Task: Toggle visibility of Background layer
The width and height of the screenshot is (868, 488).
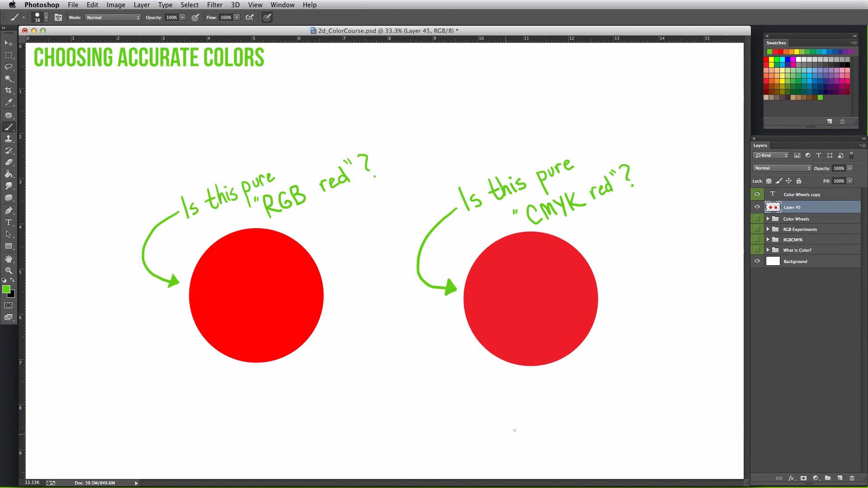Action: click(757, 261)
